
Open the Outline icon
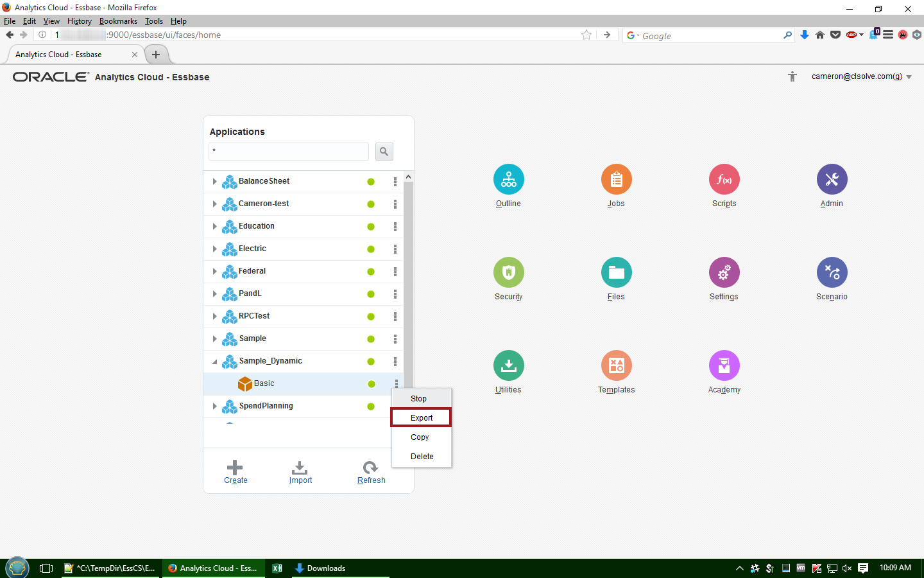tap(509, 179)
